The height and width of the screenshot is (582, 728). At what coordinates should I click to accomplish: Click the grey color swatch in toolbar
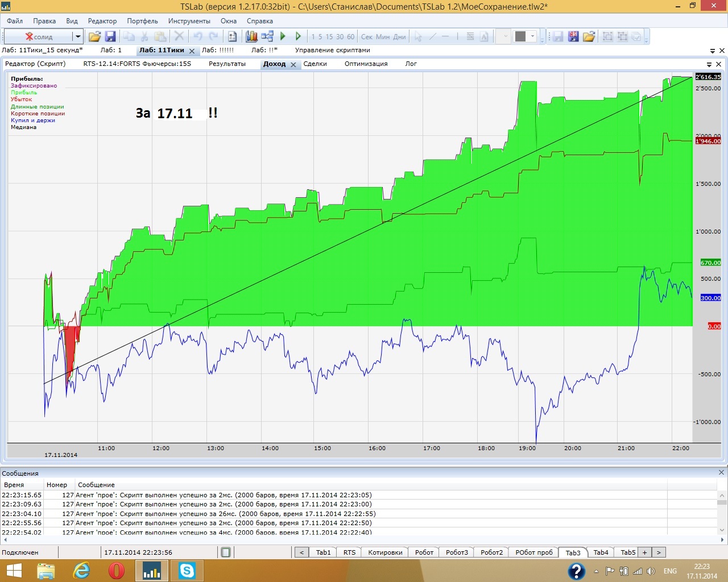coord(520,36)
